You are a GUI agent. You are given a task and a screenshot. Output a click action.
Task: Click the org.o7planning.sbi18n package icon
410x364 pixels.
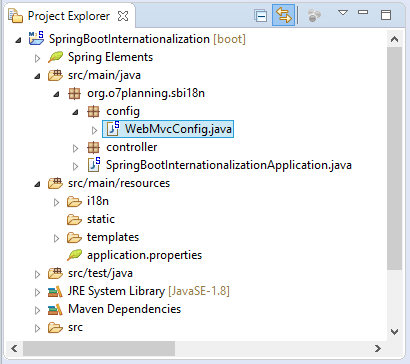(74, 93)
